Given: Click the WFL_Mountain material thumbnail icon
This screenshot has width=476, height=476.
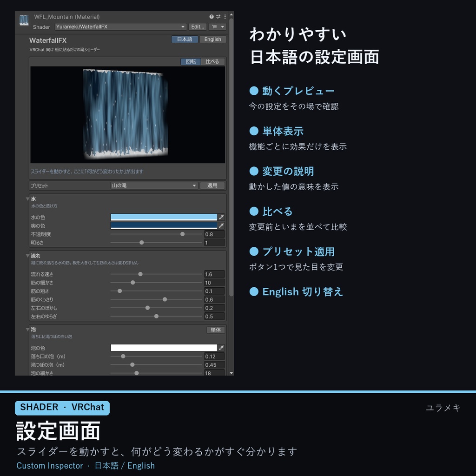Looking at the screenshot, I should tap(24, 20).
